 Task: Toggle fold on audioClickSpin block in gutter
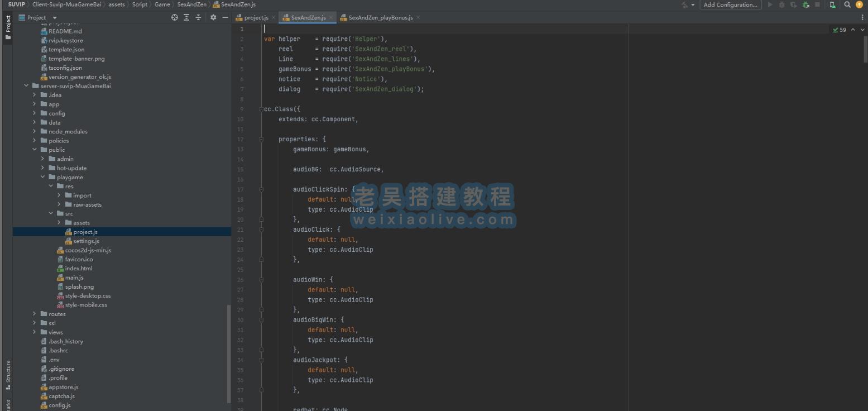(261, 189)
